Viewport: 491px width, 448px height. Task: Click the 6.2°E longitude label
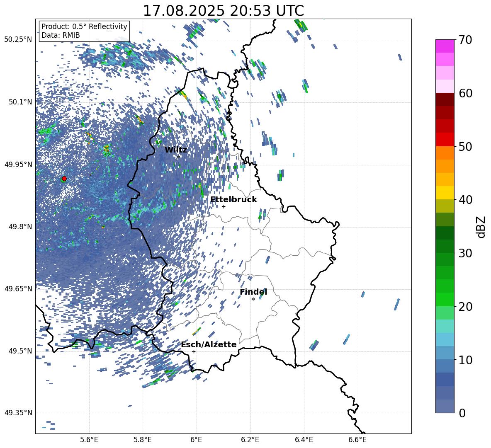click(x=250, y=440)
